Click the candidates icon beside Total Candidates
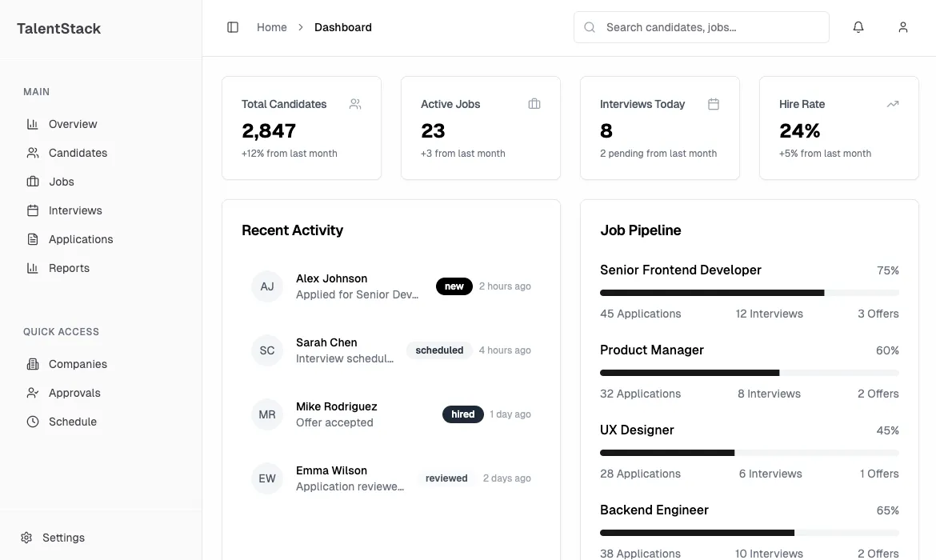This screenshot has width=936, height=560. (355, 104)
